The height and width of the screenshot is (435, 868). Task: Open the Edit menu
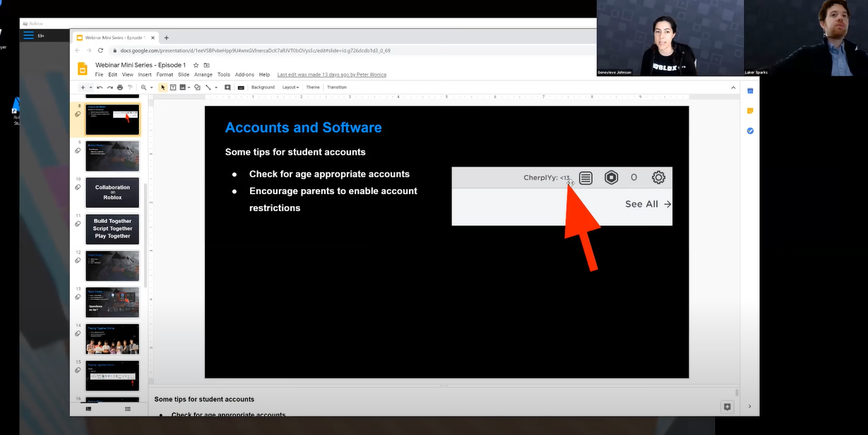tap(112, 74)
